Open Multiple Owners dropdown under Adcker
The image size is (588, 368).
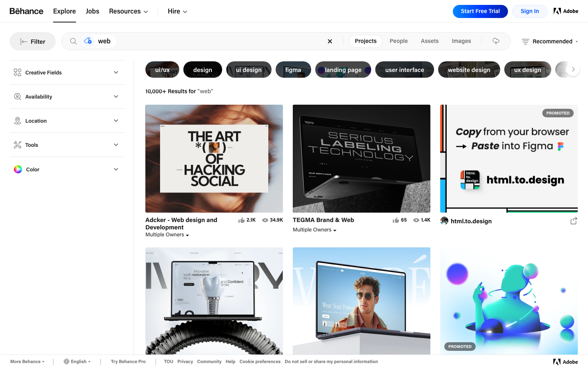(x=167, y=235)
